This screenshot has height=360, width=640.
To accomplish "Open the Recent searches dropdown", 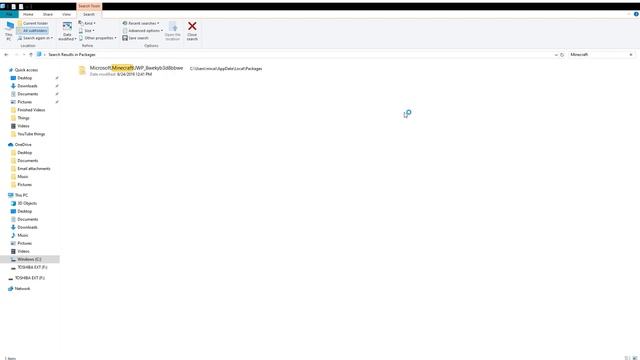I will coord(141,23).
